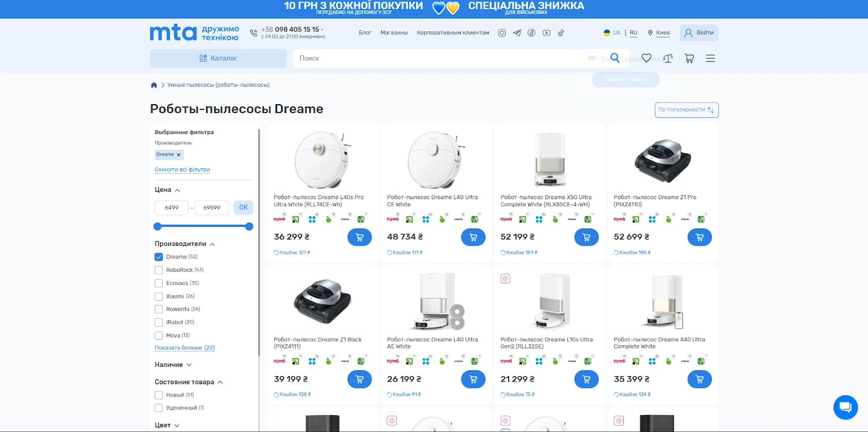Open the MTA Instagram page
This screenshot has width=868, height=432.
[x=502, y=33]
